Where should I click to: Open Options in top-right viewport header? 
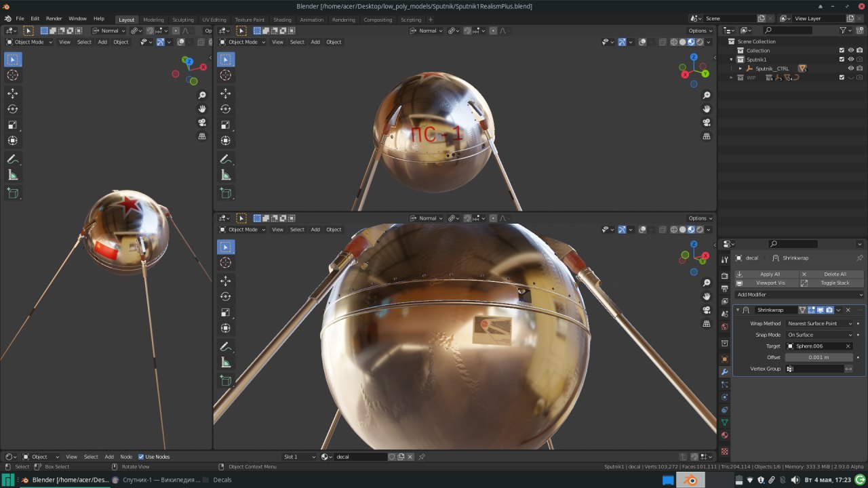click(x=700, y=30)
